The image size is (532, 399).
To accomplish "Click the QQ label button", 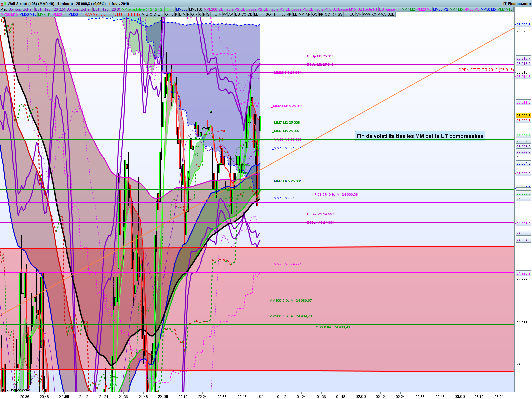I will tap(328, 14).
